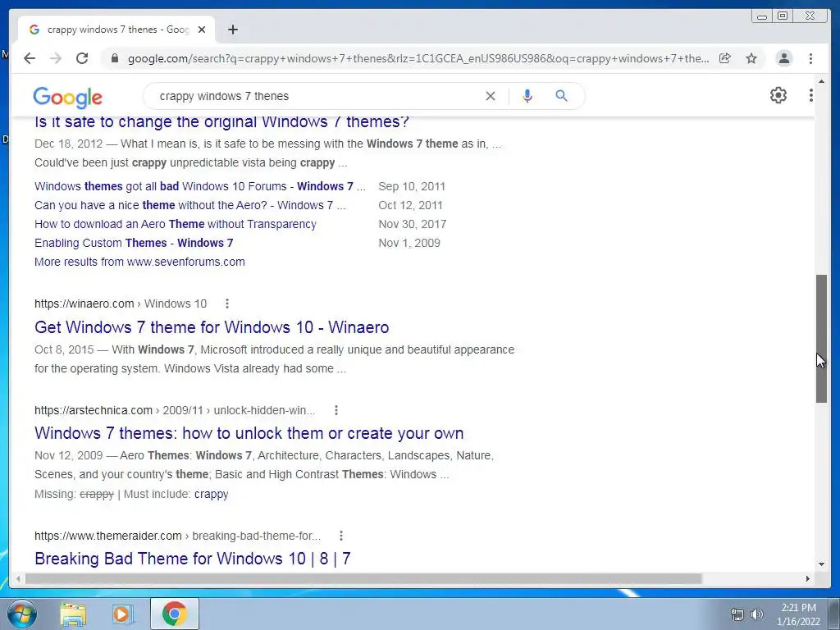840x630 pixels.
Task: Open arstechnica.com result options menu
Action: (336, 410)
